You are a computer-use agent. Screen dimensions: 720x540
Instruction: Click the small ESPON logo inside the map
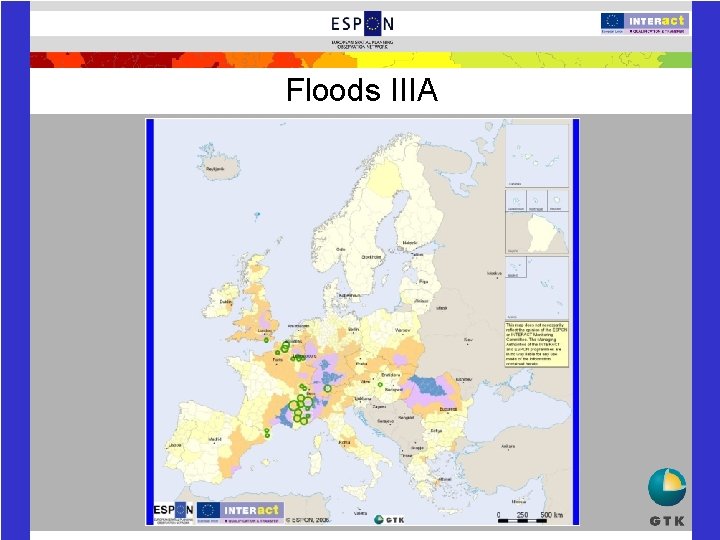click(x=174, y=512)
